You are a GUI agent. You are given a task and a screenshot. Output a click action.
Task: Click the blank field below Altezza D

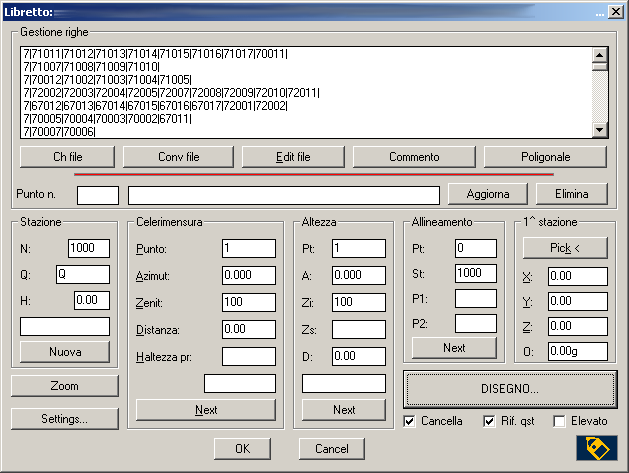pos(344,384)
